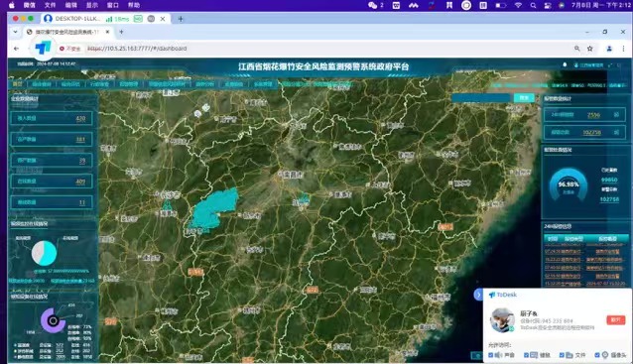
Task: Open the notification bell in dashboard header
Action: click(x=565, y=65)
